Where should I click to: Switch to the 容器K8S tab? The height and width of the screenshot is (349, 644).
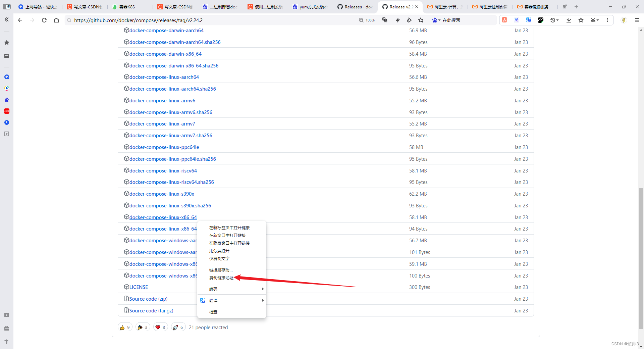click(x=127, y=7)
